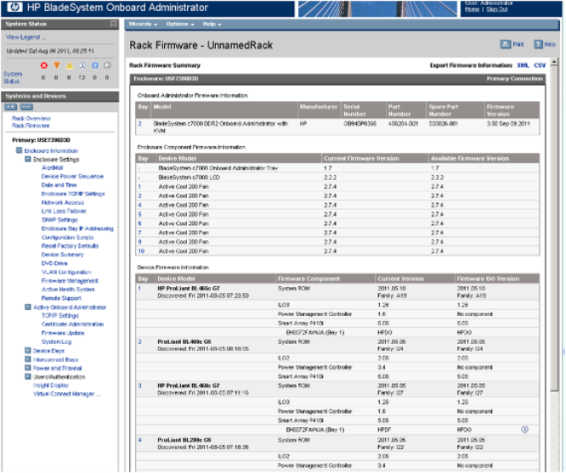This screenshot has height=473, width=566.
Task: Open Network Access settings
Action: 62,203
